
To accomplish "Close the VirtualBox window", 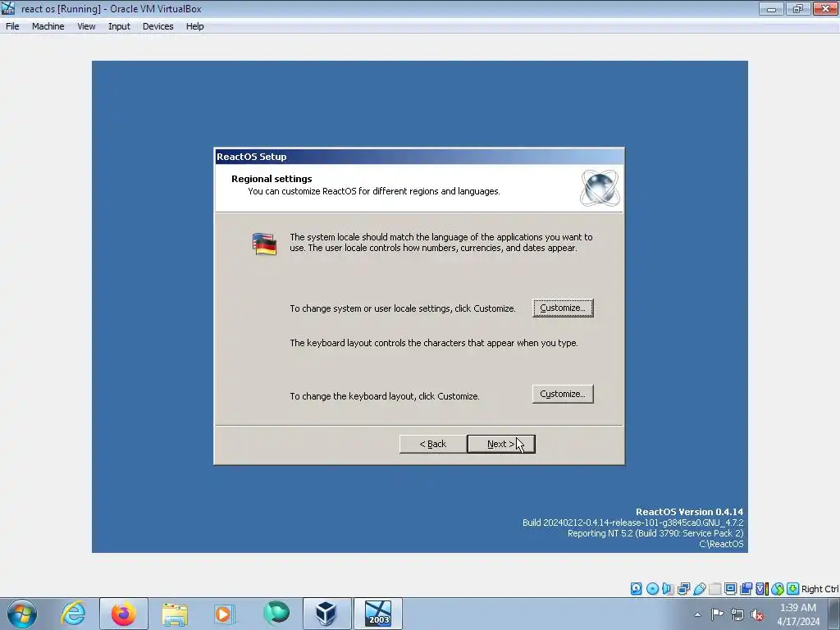I will tap(825, 8).
